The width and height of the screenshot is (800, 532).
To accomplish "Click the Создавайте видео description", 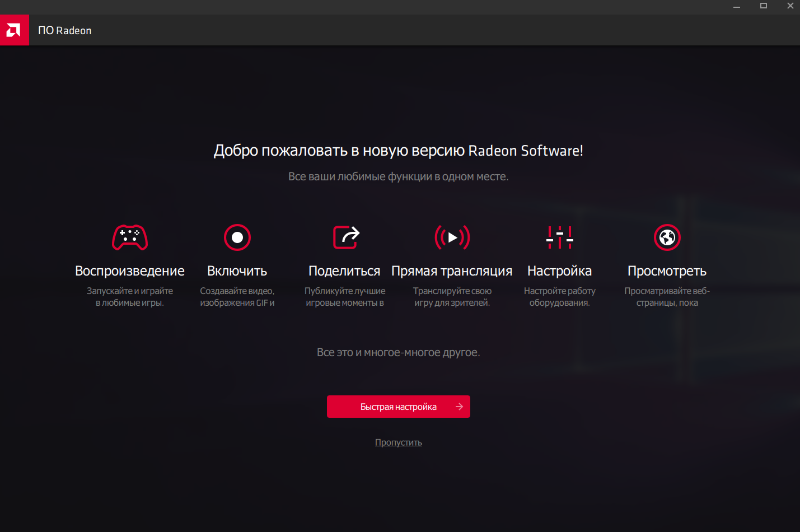I will (237, 297).
